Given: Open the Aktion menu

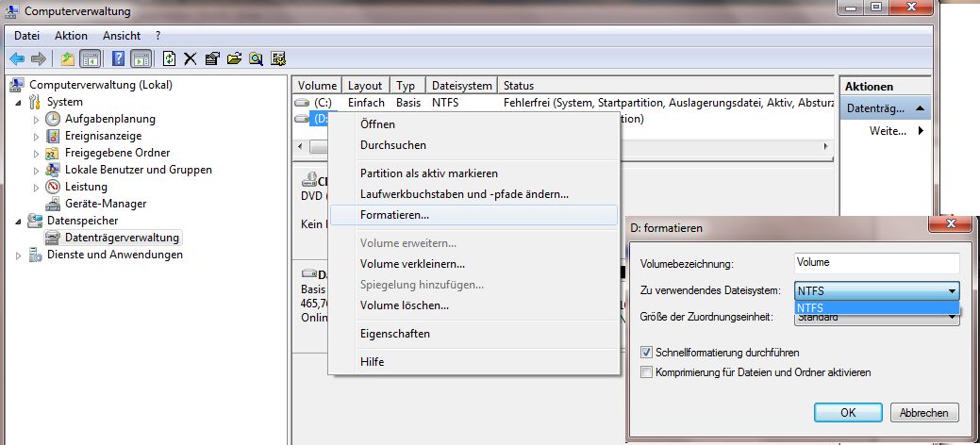Looking at the screenshot, I should pyautogui.click(x=72, y=36).
